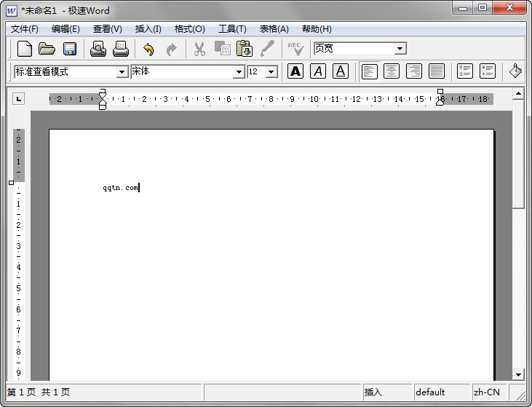Click the default status bar field

442,392
